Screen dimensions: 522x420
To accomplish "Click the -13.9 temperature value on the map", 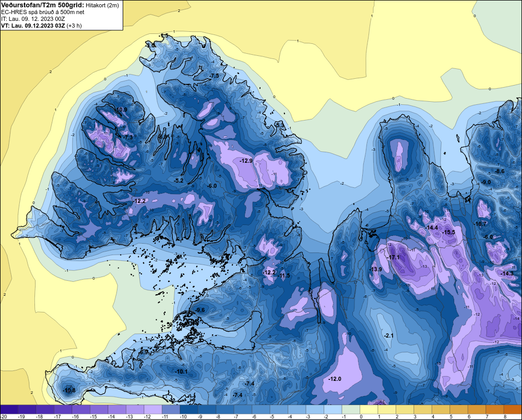I will pyautogui.click(x=376, y=269).
